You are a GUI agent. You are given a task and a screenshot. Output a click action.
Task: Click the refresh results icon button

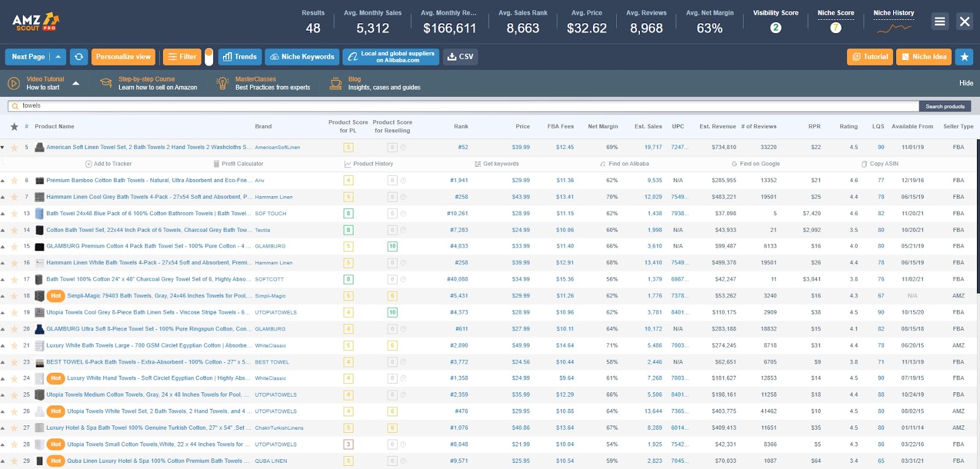point(78,57)
